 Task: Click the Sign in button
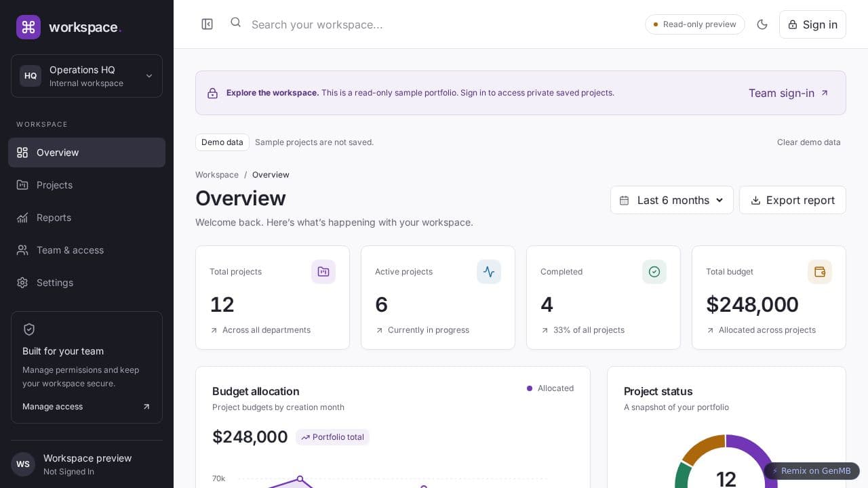tap(812, 24)
